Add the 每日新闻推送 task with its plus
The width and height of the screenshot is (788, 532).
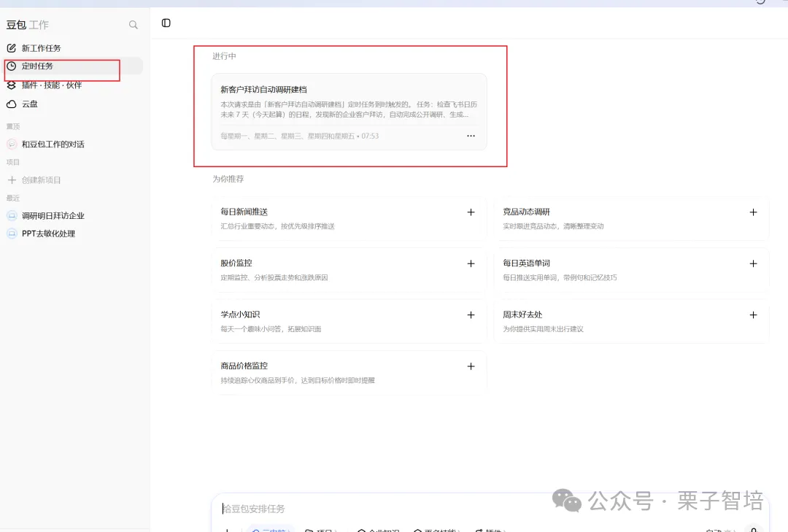(471, 212)
